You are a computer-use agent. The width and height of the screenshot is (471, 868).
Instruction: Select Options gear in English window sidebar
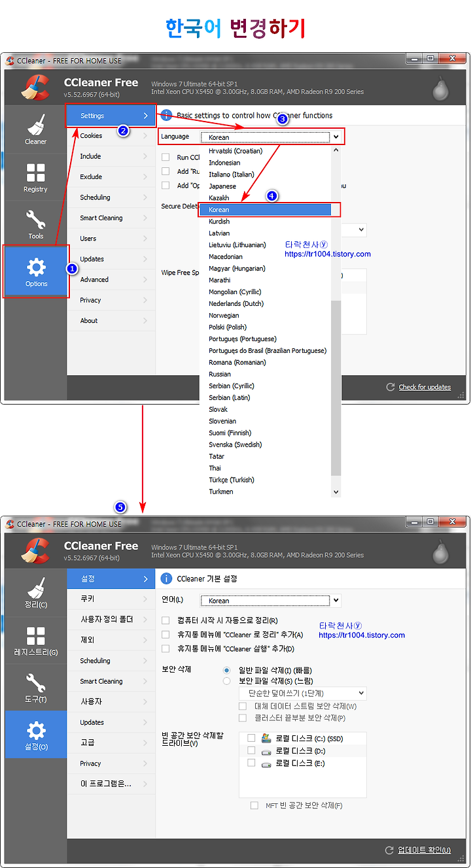point(36,271)
